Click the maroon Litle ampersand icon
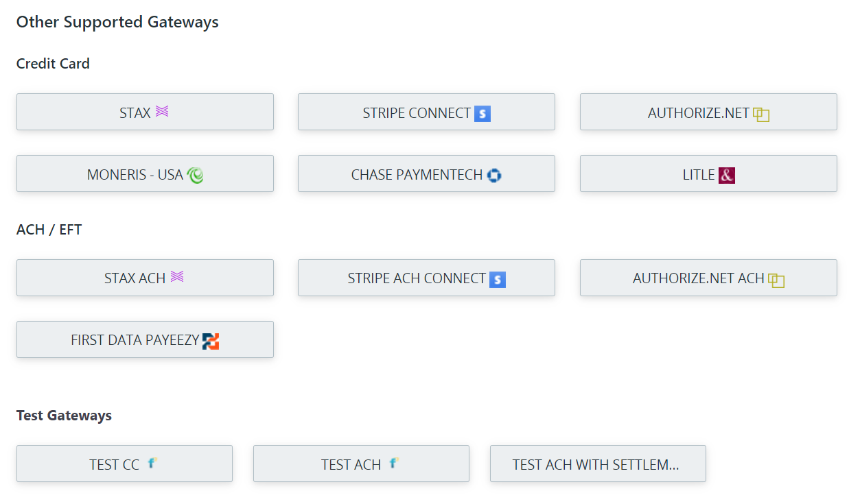This screenshot has width=849, height=504. [x=727, y=176]
